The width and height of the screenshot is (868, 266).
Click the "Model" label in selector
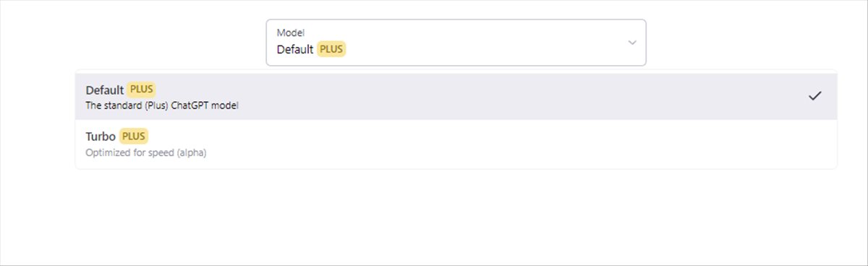(291, 33)
